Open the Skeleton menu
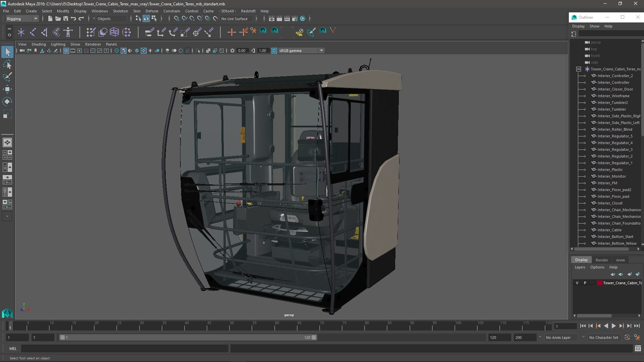The width and height of the screenshot is (644, 362). [120, 11]
